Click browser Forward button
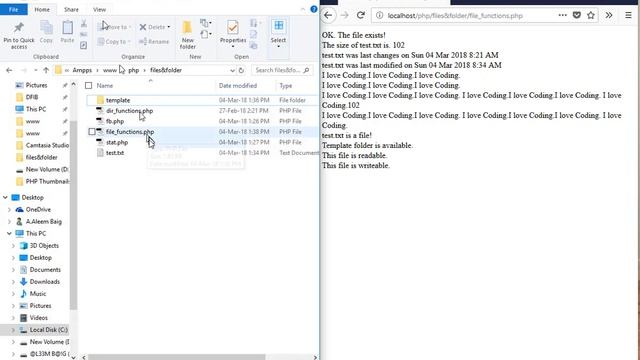The height and width of the screenshot is (360, 640). 344,16
